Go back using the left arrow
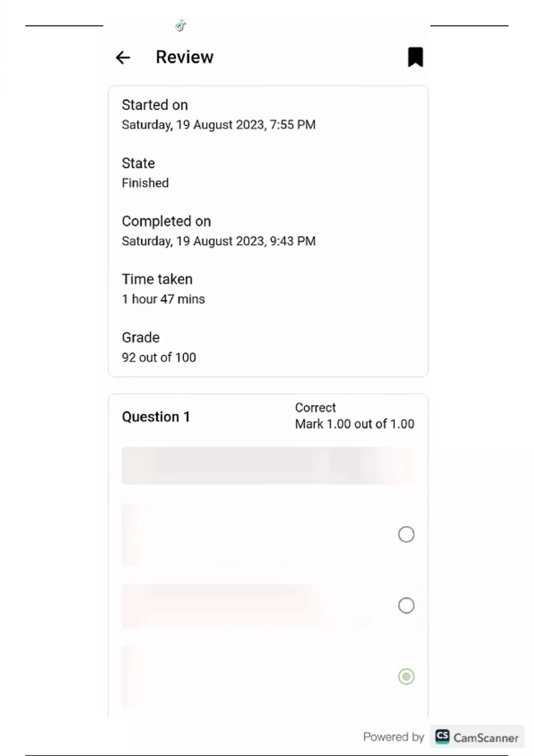Screen dimensions: 534x756 point(123,57)
